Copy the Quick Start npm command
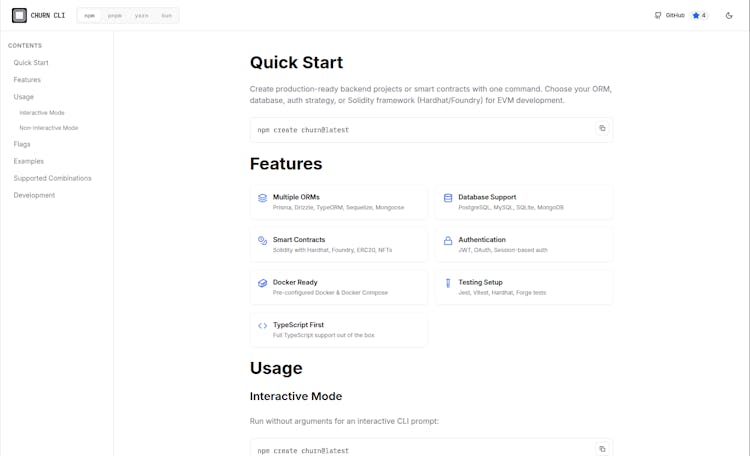This screenshot has height=456, width=750. click(x=602, y=129)
